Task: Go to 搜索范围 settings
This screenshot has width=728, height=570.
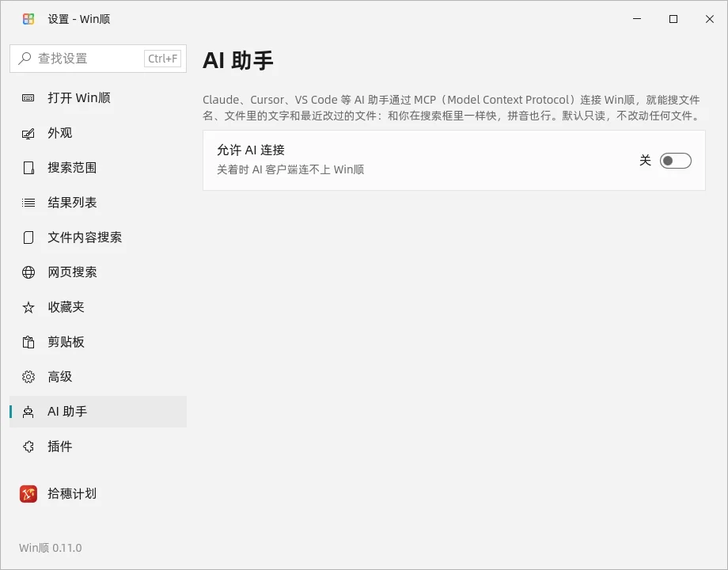Action: click(x=98, y=168)
